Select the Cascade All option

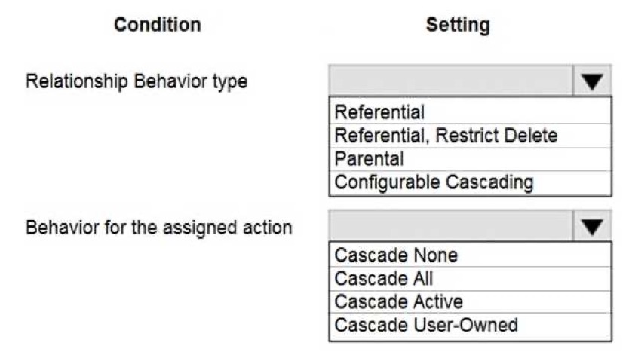coord(471,278)
